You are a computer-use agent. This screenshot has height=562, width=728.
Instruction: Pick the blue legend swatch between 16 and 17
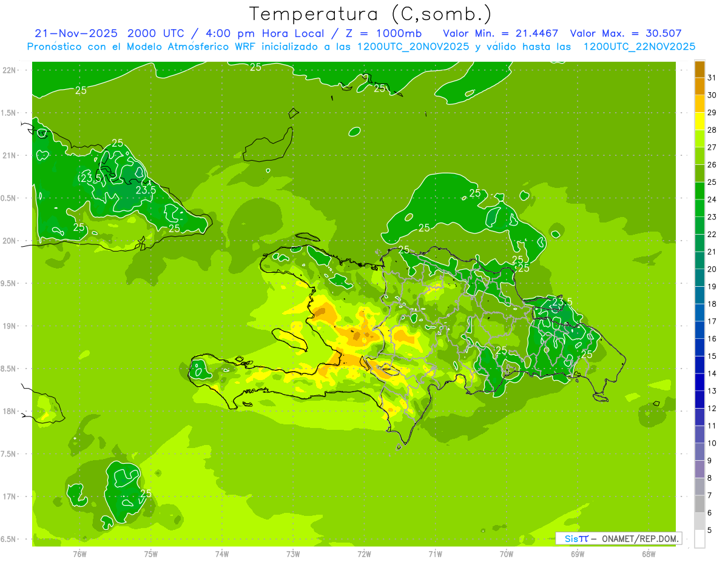[699, 330]
